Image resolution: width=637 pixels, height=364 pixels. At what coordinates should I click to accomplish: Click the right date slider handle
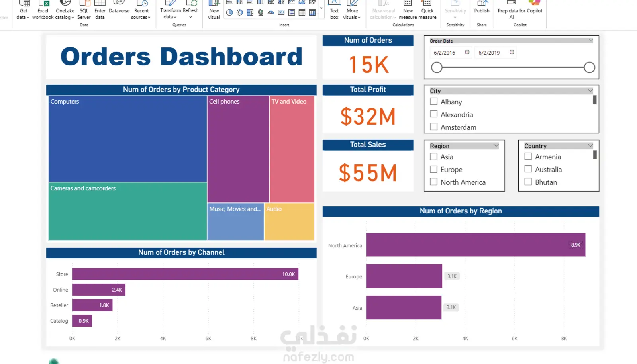tap(589, 67)
